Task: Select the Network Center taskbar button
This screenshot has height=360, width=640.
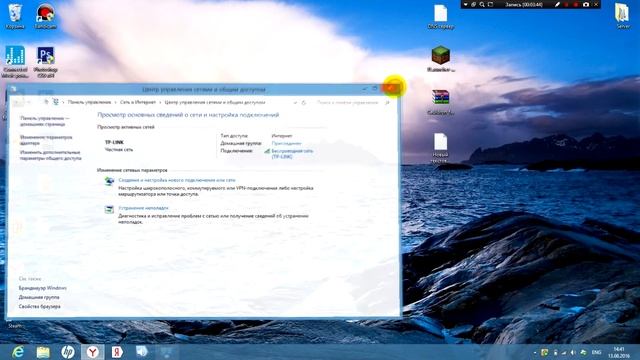Action: [167, 352]
